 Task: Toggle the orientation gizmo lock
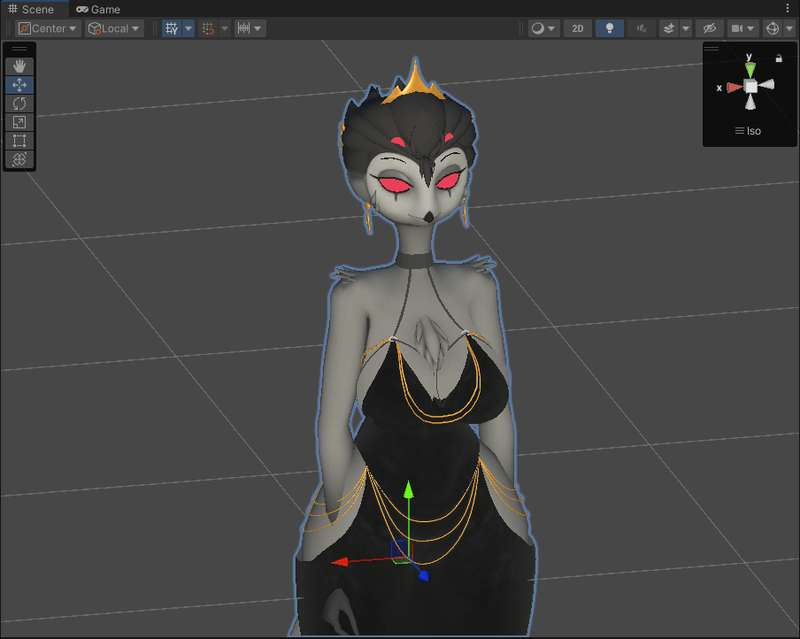[779, 59]
